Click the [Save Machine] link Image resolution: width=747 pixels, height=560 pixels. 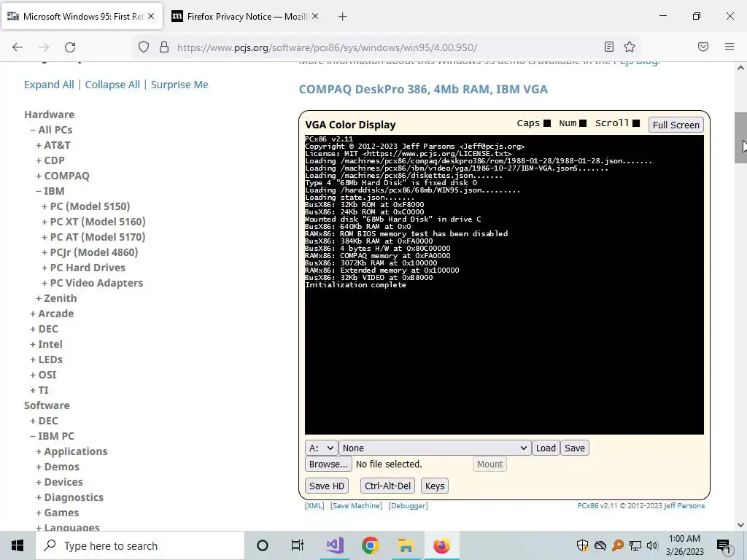tap(356, 506)
